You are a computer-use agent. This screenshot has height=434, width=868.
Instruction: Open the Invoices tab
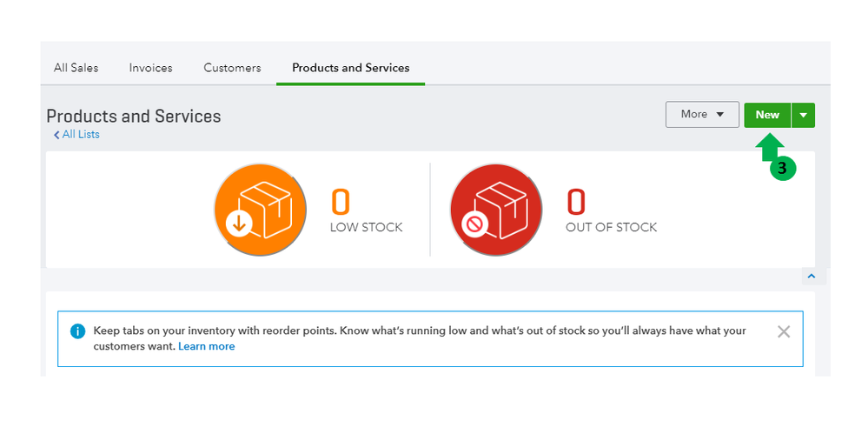click(x=151, y=68)
